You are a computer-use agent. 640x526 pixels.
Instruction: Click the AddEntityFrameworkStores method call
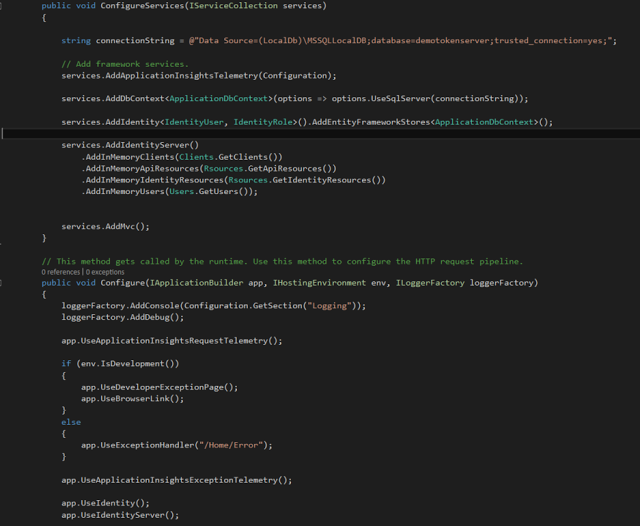(x=371, y=122)
